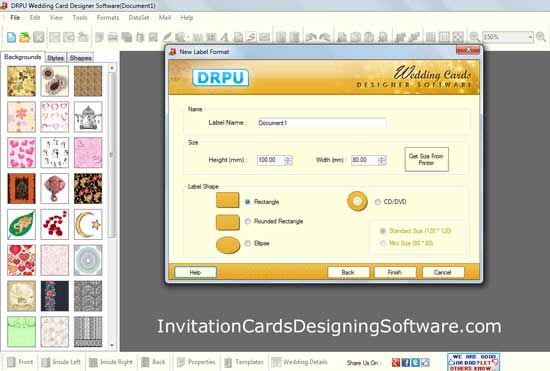Open the Mail menu
550x371 pixels.
coord(165,18)
